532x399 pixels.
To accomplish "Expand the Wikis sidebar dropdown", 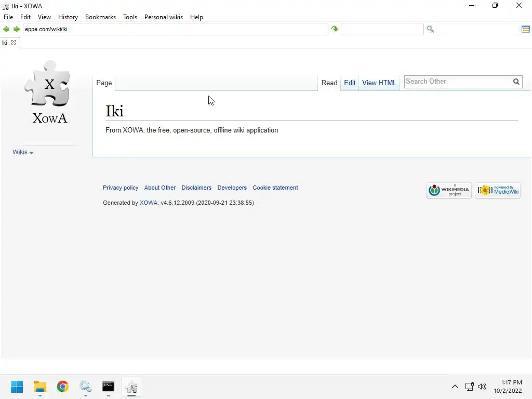I will pyautogui.click(x=23, y=152).
